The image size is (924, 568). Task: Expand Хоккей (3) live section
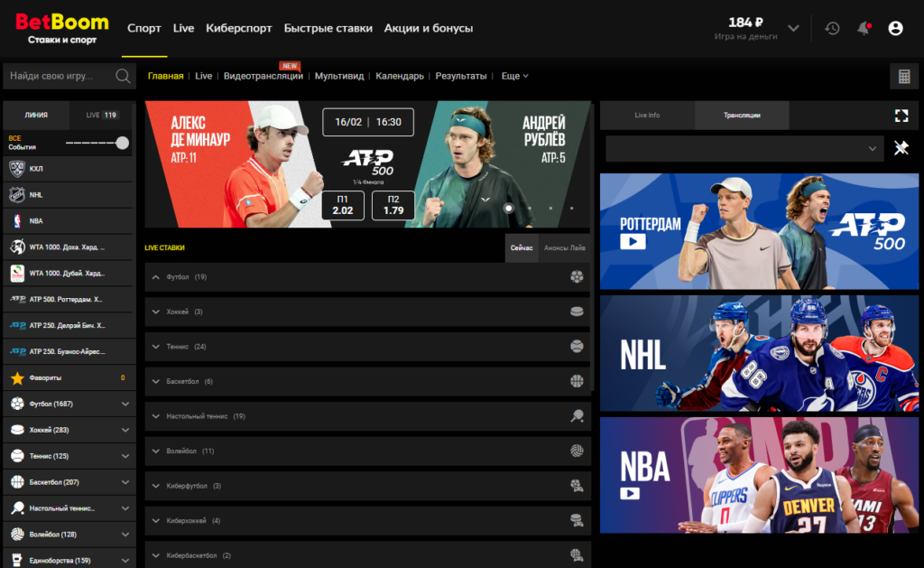tap(155, 312)
